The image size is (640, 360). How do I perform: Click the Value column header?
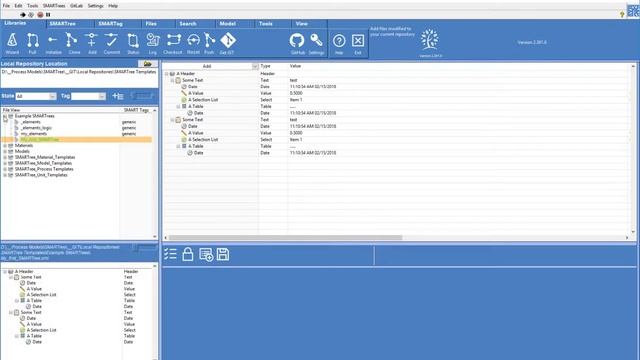coord(295,66)
